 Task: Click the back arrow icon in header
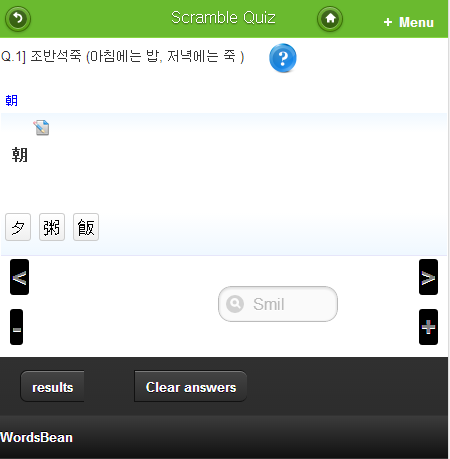pos(18,19)
